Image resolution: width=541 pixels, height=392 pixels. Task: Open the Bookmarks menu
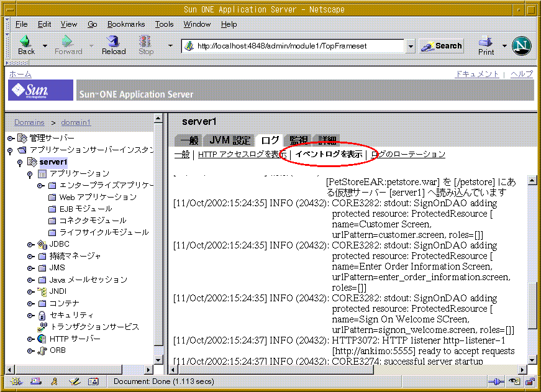126,24
